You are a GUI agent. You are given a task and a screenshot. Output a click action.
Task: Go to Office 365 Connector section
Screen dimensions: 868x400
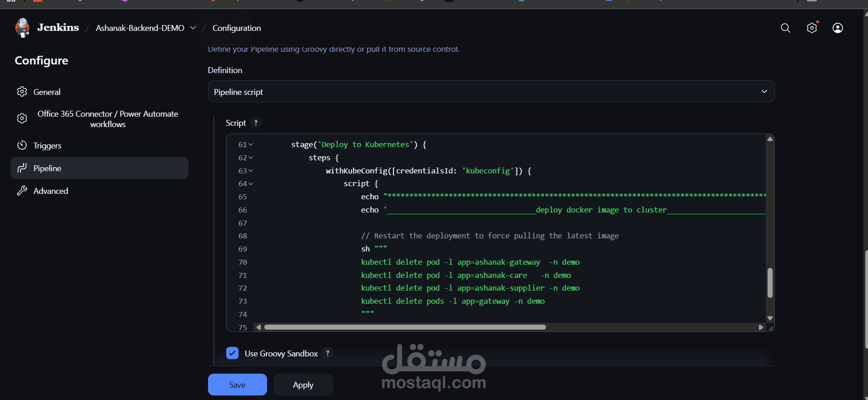99,119
